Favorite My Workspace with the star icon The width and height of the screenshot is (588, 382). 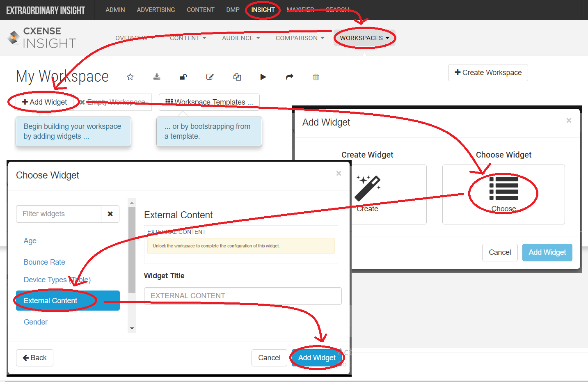tap(130, 77)
